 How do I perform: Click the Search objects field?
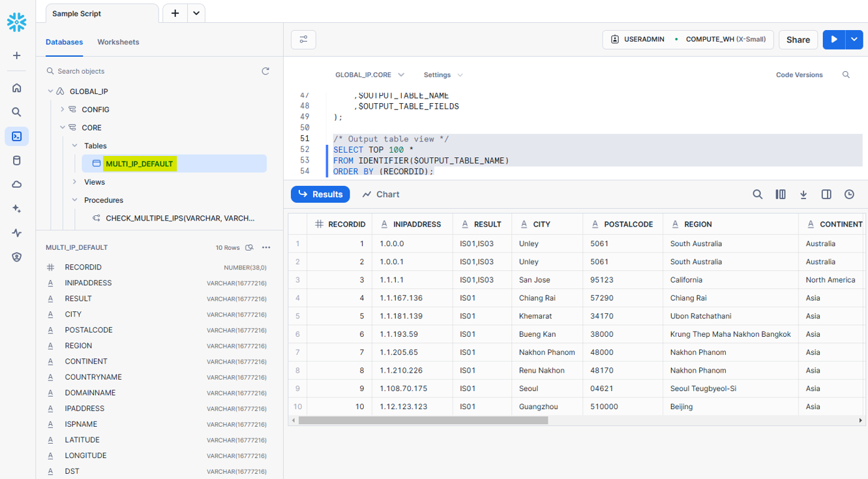[150, 71]
